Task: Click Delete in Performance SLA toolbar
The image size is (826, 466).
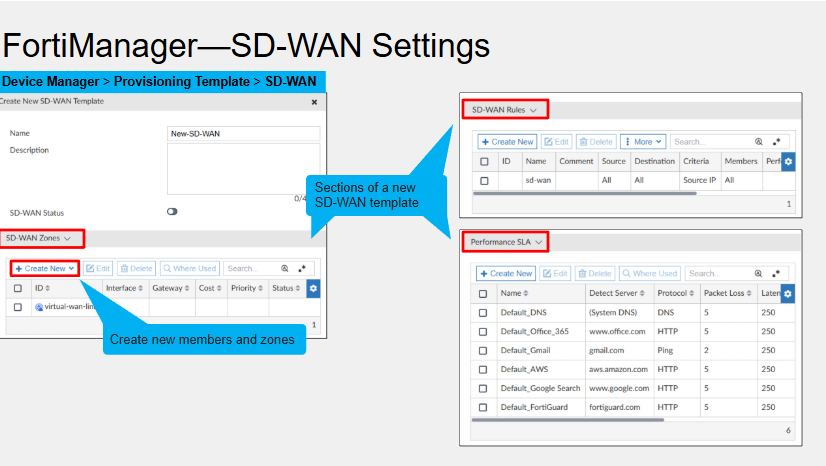Action: tap(595, 274)
